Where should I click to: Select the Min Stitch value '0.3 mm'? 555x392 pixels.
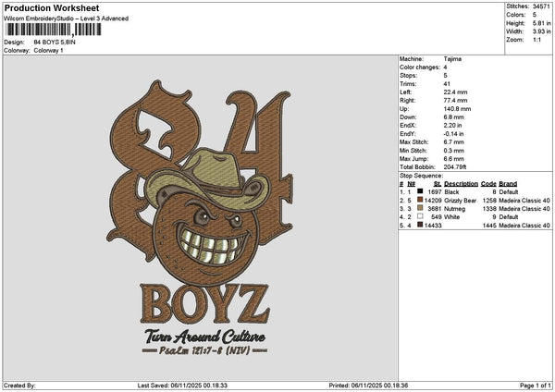pyautogui.click(x=454, y=151)
